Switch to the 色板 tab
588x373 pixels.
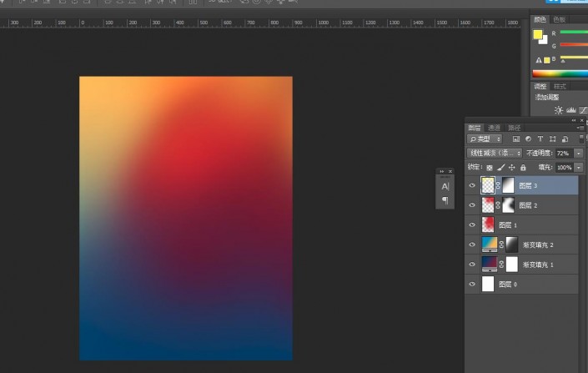click(560, 19)
